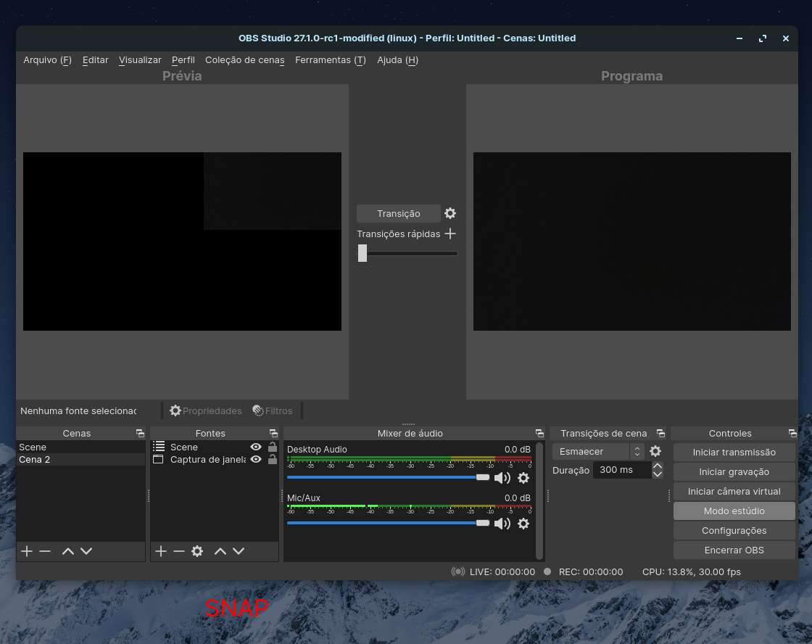
Task: Undock the Cenas panel
Action: click(x=140, y=433)
